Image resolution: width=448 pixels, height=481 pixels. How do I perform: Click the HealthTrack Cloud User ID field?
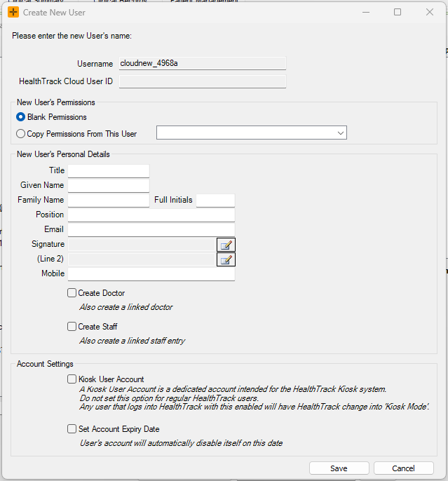[203, 81]
